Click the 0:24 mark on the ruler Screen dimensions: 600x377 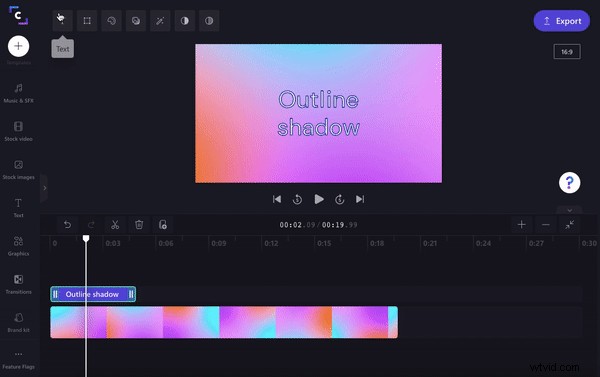pyautogui.click(x=483, y=243)
